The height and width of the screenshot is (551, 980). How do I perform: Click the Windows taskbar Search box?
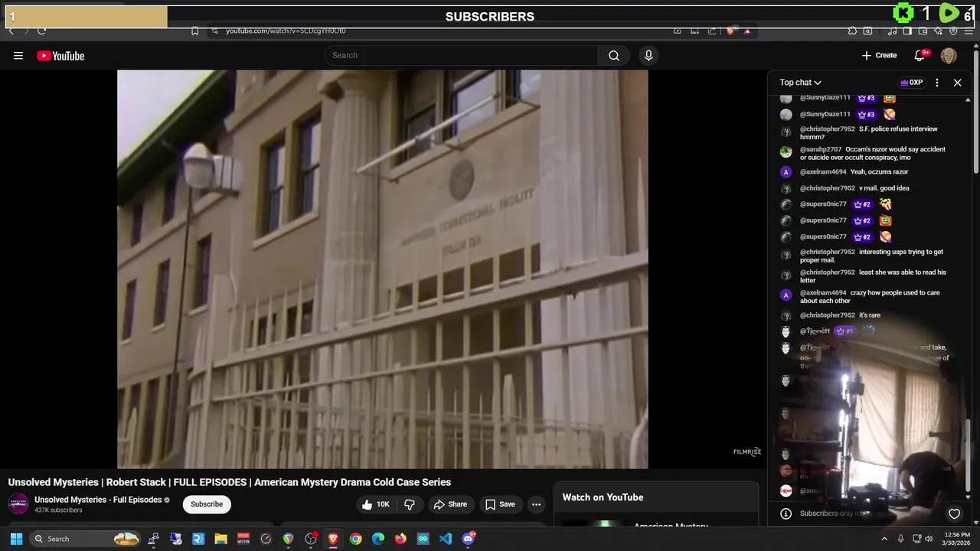pyautogui.click(x=85, y=539)
